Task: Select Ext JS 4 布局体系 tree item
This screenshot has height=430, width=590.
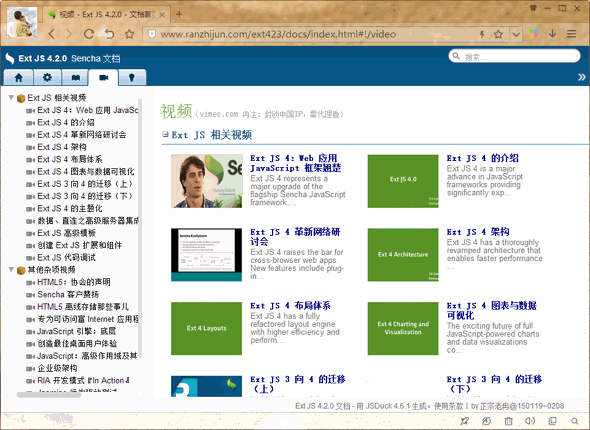Action: pyautogui.click(x=70, y=159)
